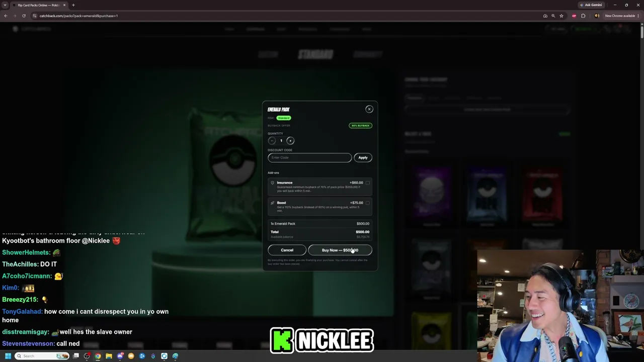Switch to Rip Card Packs Online tab

(38, 5)
